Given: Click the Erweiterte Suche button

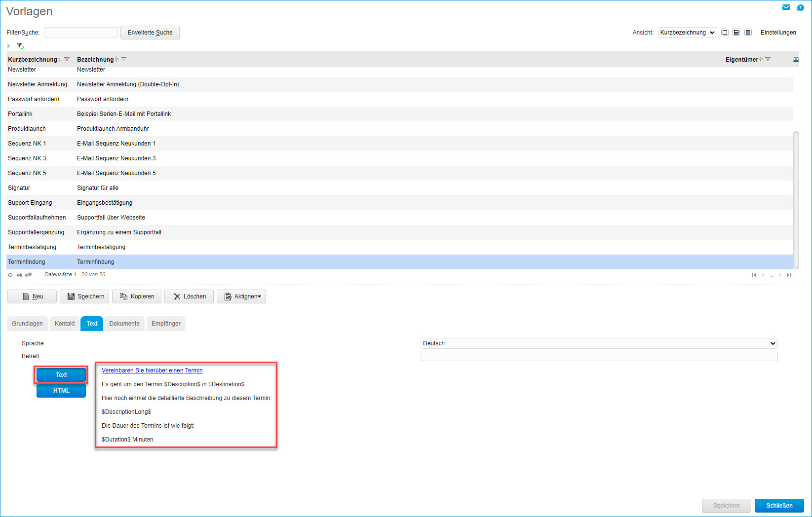Looking at the screenshot, I should [150, 33].
